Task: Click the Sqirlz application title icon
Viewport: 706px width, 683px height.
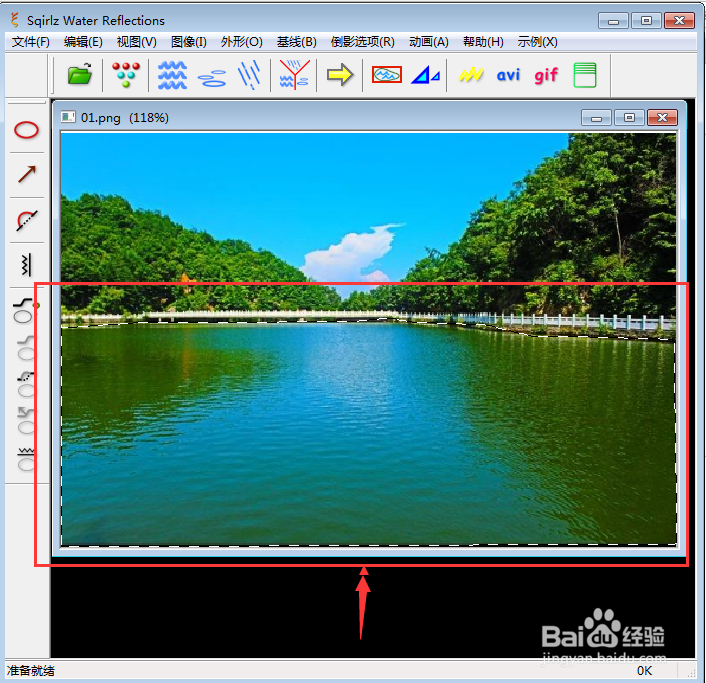Action: click(15, 20)
